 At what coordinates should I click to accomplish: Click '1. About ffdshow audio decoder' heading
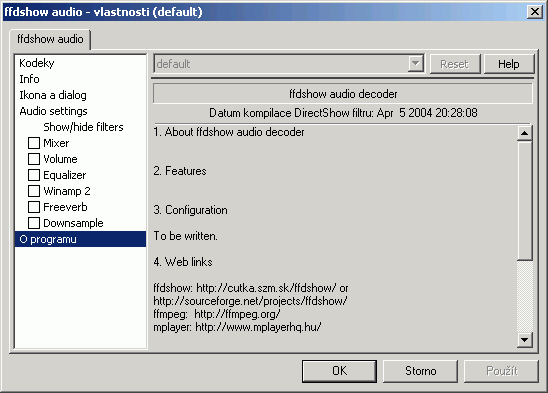229,132
